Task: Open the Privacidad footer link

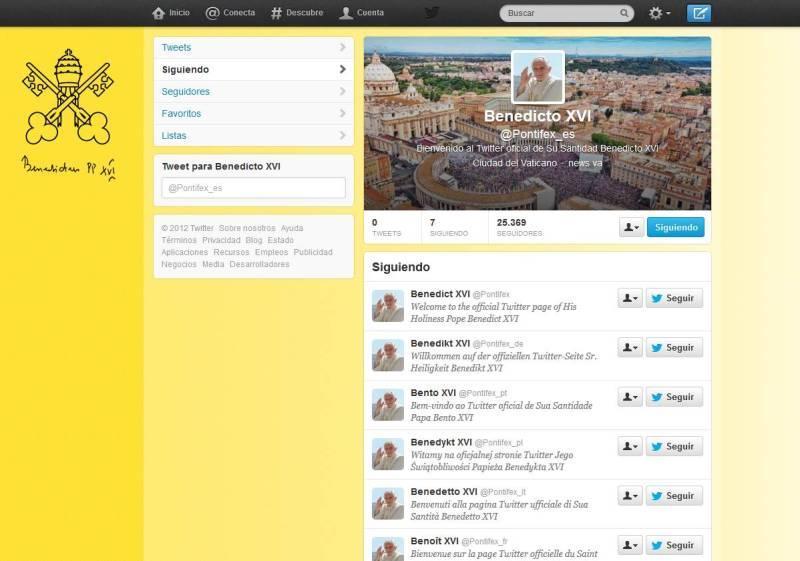Action: [219, 240]
